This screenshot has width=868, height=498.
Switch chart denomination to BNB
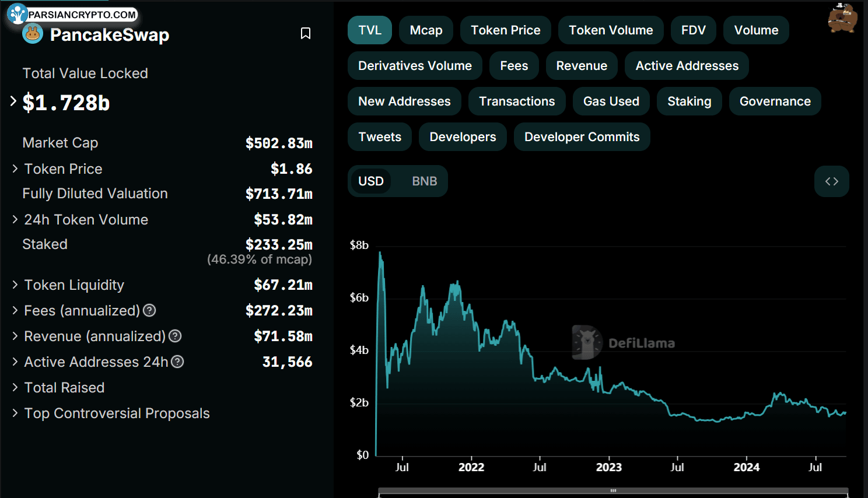[x=425, y=181]
